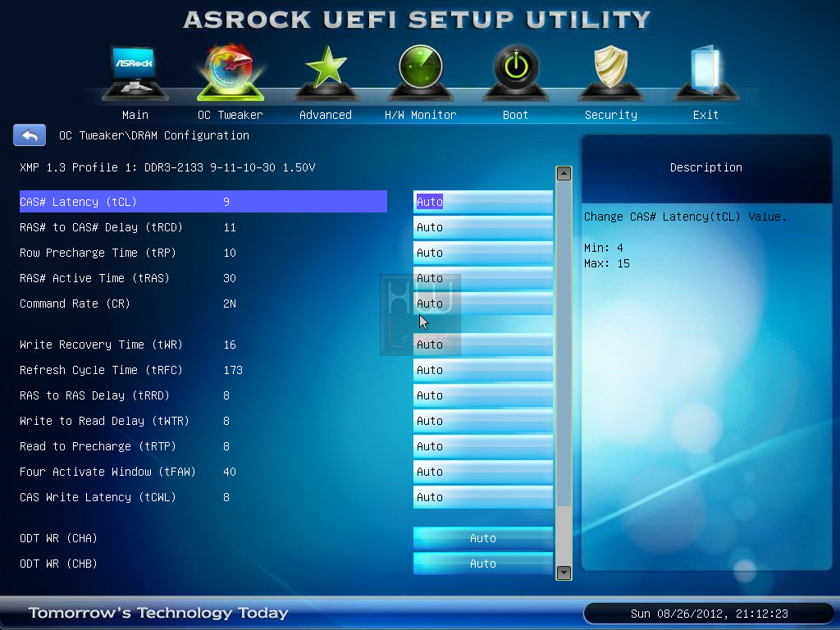
Task: Click the XMP 1.3 Profile 1 text line
Action: (167, 167)
